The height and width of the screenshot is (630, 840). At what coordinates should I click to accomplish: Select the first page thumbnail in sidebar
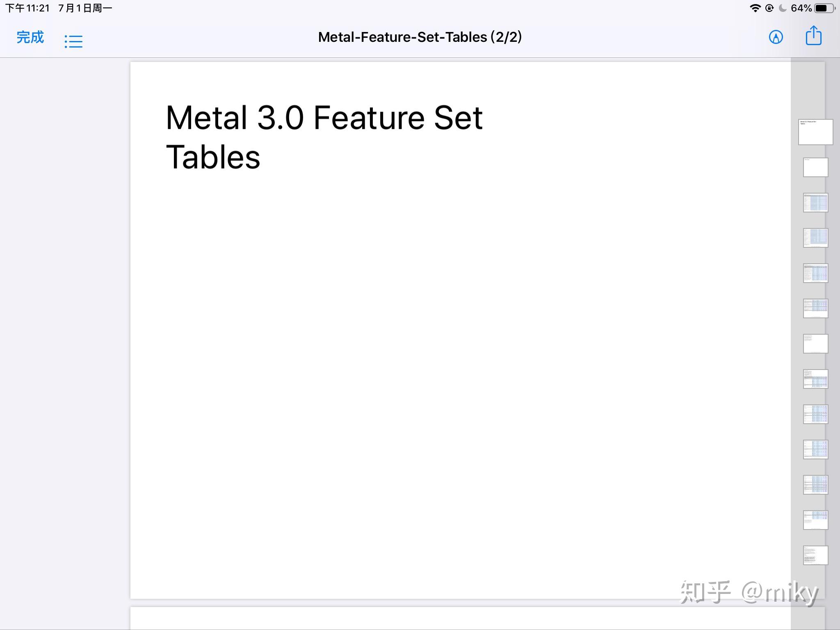[815, 132]
